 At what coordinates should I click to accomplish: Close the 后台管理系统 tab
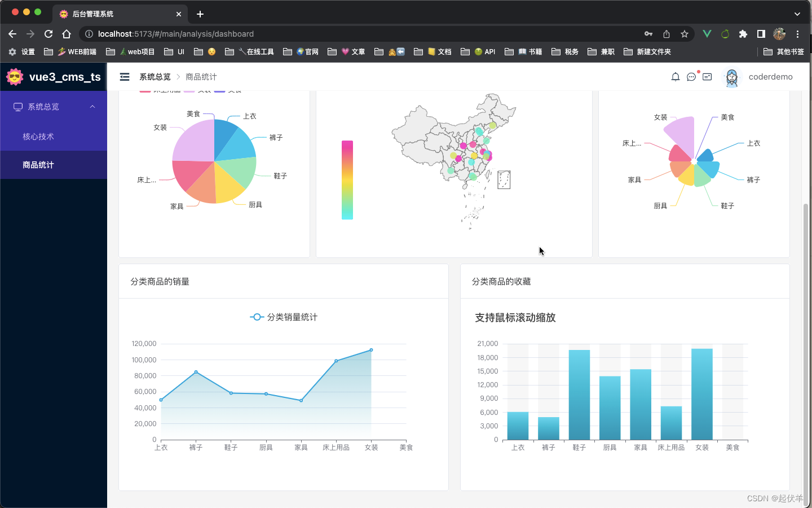tap(179, 14)
